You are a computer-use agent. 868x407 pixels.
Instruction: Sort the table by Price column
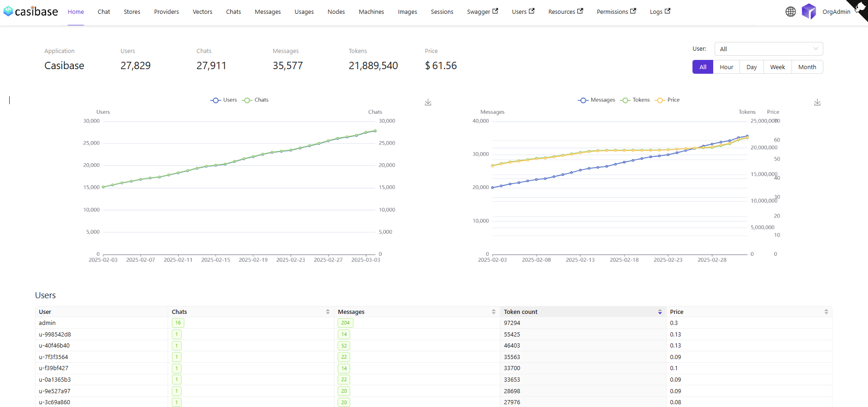pyautogui.click(x=826, y=312)
